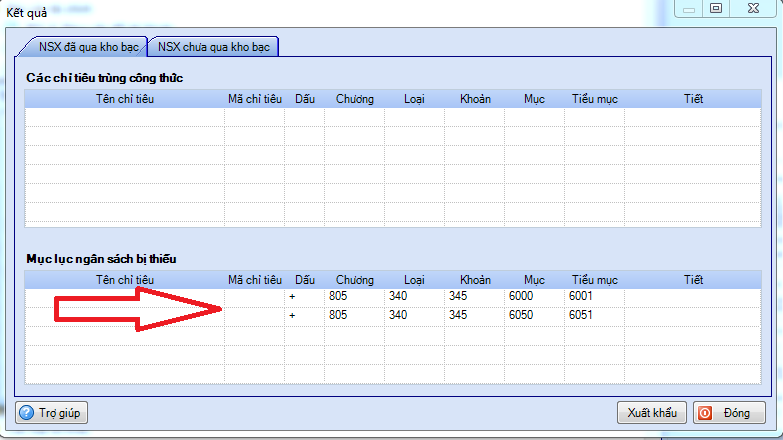Click the Trợ giúp help button
Viewport: 783px width, 440px height.
tap(51, 413)
